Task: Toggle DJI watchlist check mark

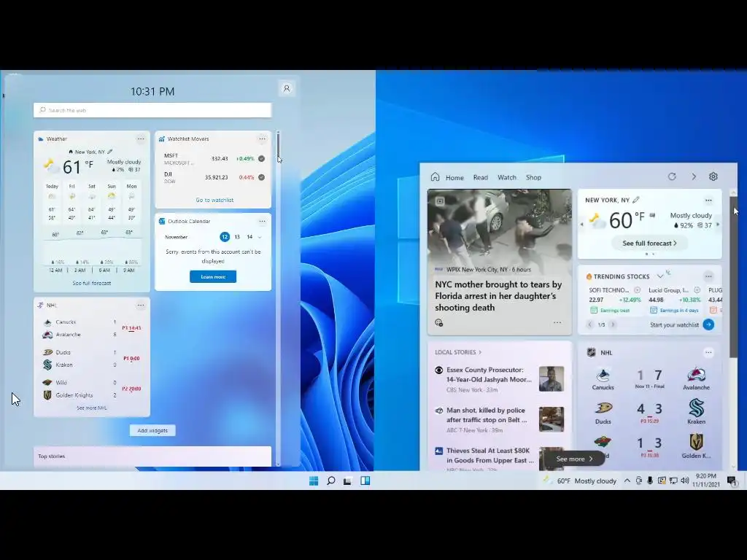Action: tap(262, 177)
